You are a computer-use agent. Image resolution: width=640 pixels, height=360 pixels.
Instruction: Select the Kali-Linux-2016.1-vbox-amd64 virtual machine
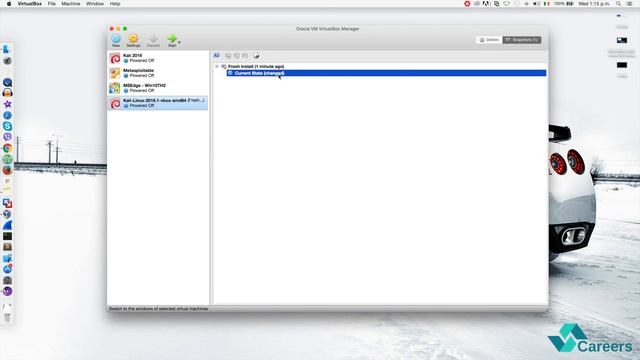click(x=158, y=103)
